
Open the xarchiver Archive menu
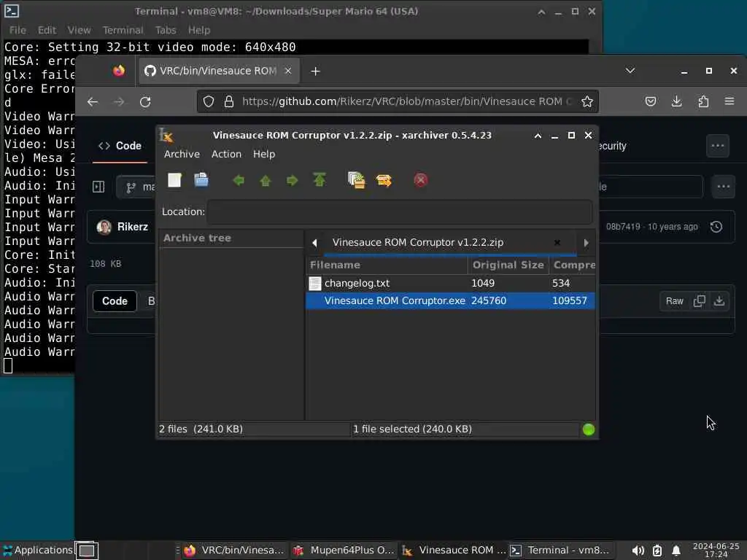182,154
